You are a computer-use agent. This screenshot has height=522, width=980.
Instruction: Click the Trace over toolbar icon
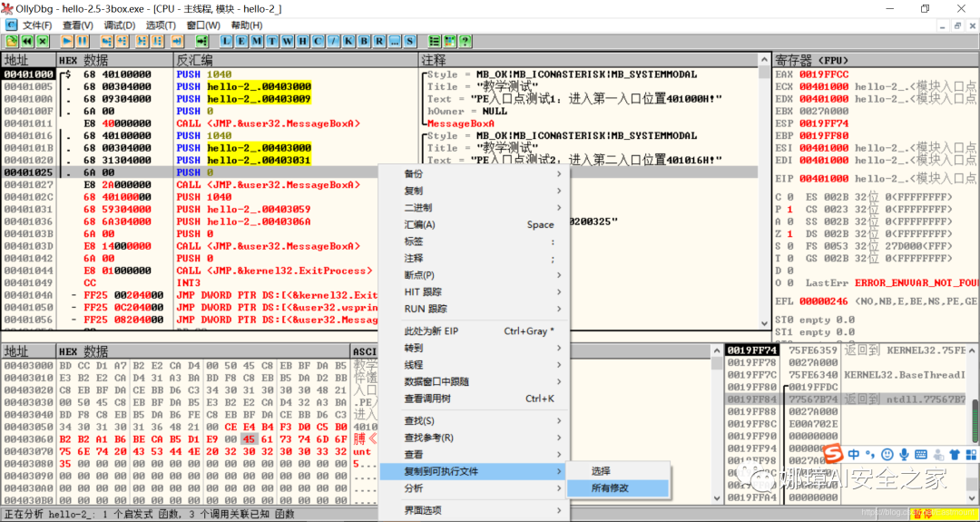pyautogui.click(x=157, y=41)
